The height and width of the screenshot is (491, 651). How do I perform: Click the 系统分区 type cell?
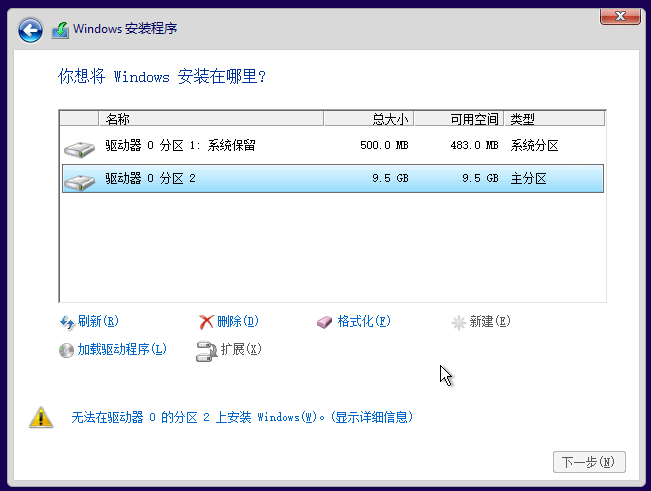point(534,145)
